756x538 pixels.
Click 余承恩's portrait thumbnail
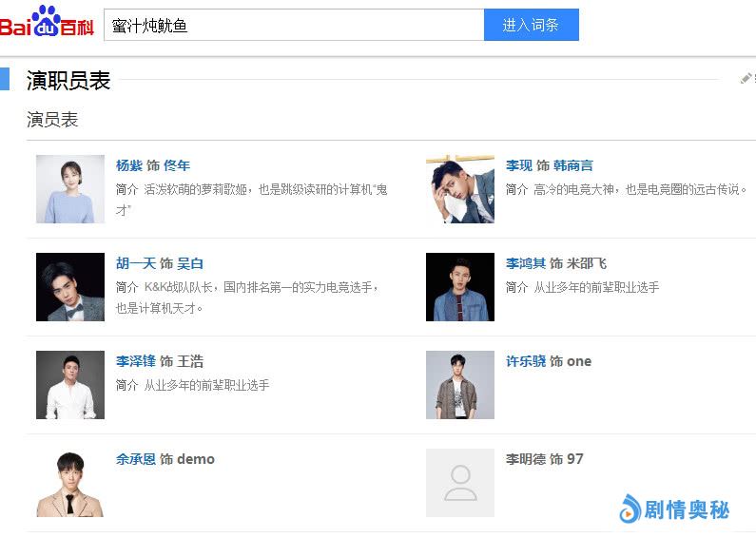click(70, 483)
